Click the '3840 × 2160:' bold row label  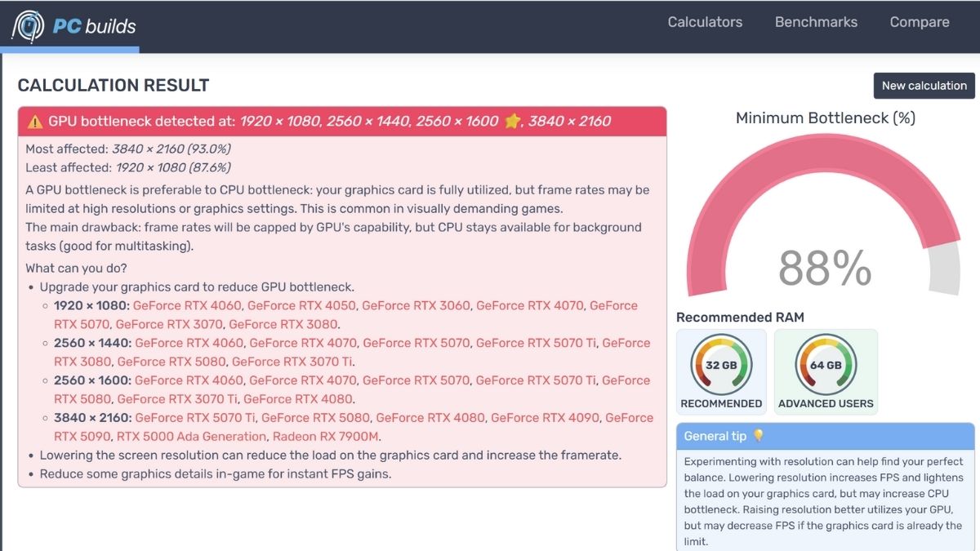click(91, 418)
